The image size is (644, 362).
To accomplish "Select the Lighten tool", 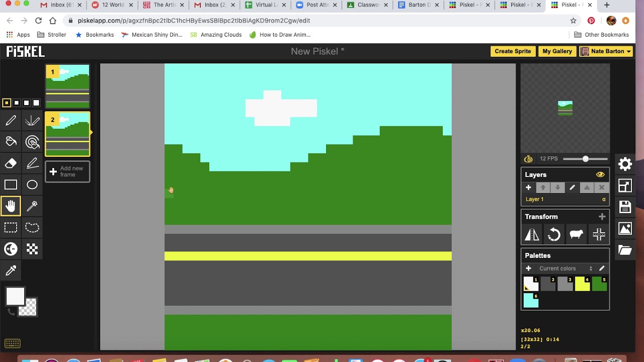I will click(x=11, y=249).
